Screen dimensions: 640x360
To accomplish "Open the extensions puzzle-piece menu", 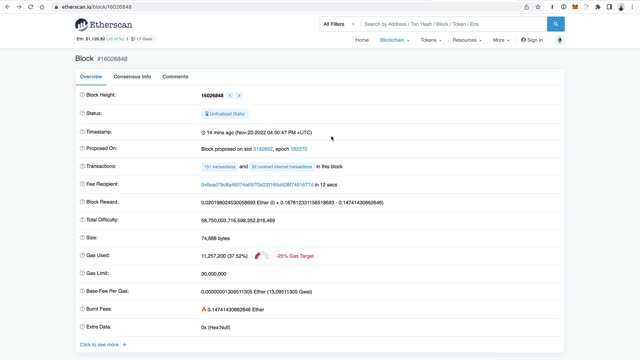I will pyautogui.click(x=598, y=7).
